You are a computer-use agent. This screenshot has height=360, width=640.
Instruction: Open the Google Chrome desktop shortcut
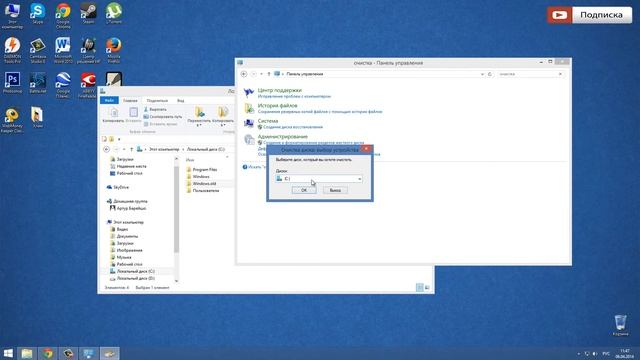63,16
